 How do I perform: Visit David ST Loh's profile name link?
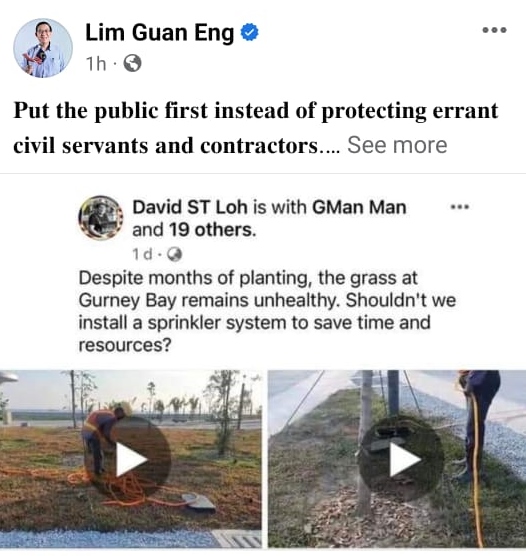click(x=190, y=207)
